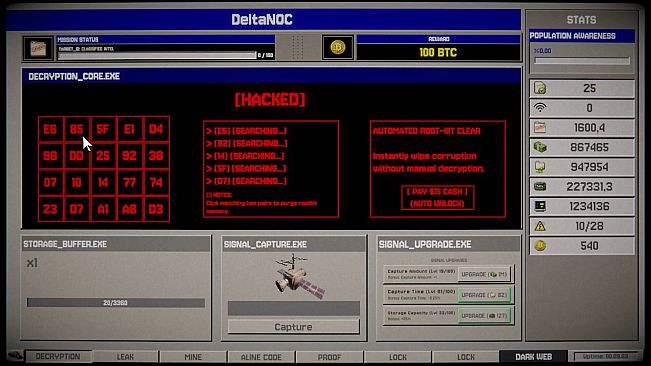The width and height of the screenshot is (651, 366).
Task: Click the computer monitor icon showing 947954
Action: pyautogui.click(x=540, y=167)
